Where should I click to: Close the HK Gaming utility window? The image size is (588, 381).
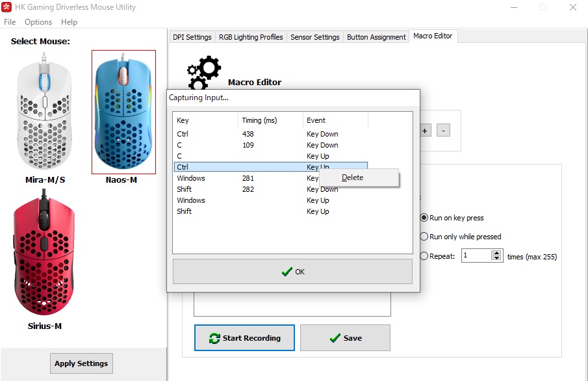(572, 7)
